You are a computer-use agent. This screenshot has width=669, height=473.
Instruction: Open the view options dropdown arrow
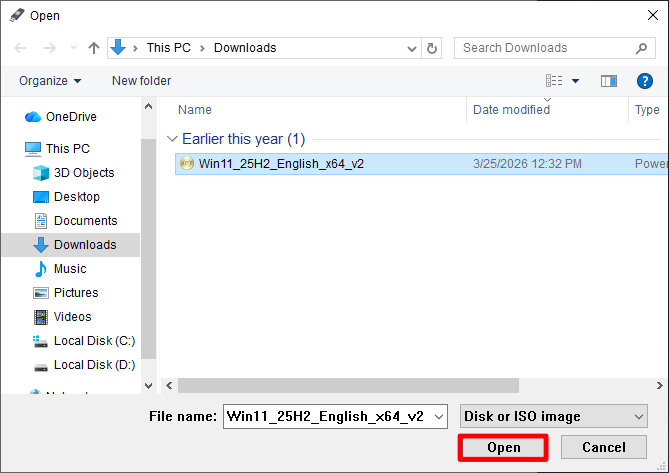pos(576,81)
